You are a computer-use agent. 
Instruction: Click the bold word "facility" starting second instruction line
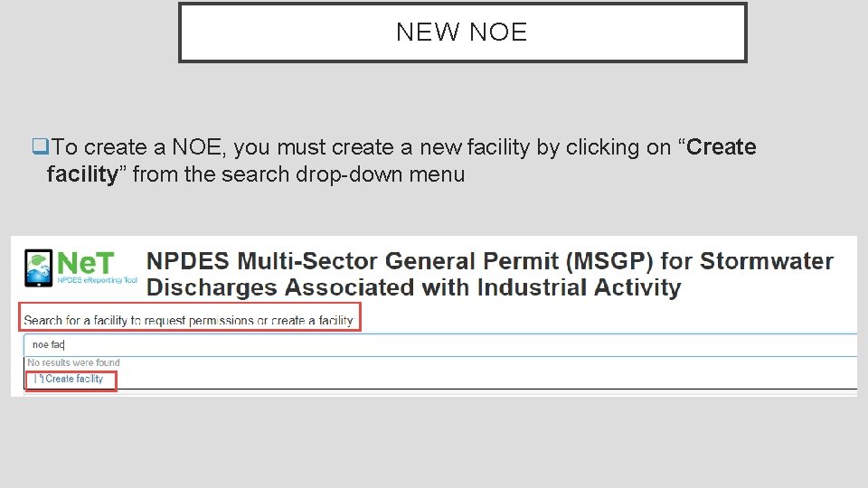(x=82, y=174)
